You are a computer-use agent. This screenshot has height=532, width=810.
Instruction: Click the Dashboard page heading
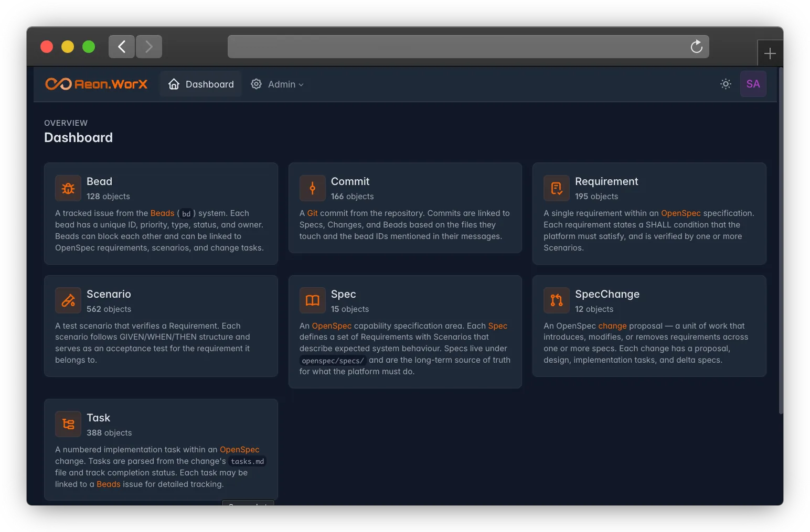coord(79,138)
